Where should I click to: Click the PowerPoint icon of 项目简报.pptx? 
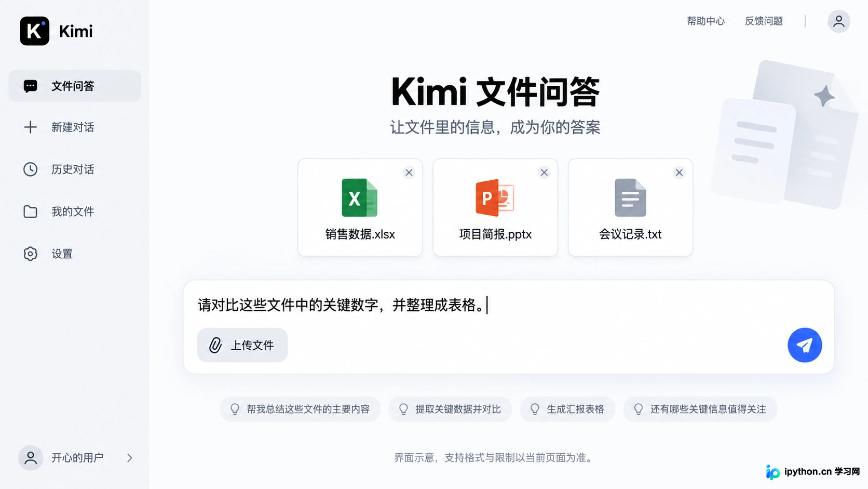point(495,197)
